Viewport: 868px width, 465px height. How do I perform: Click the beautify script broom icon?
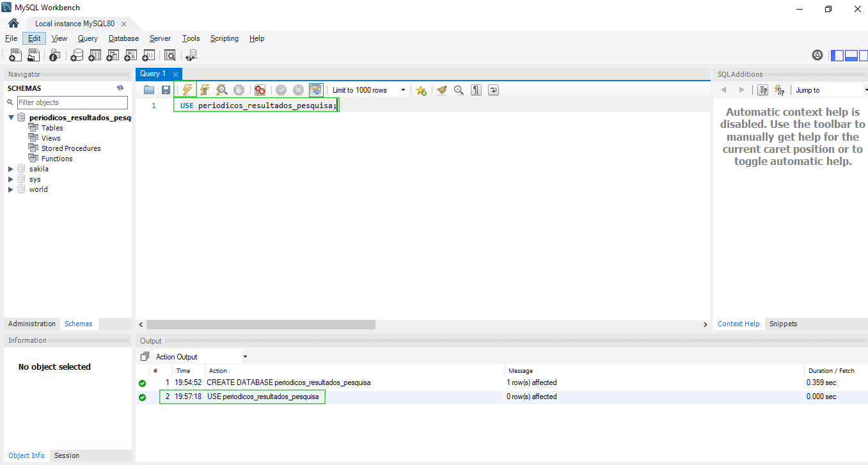click(x=441, y=90)
